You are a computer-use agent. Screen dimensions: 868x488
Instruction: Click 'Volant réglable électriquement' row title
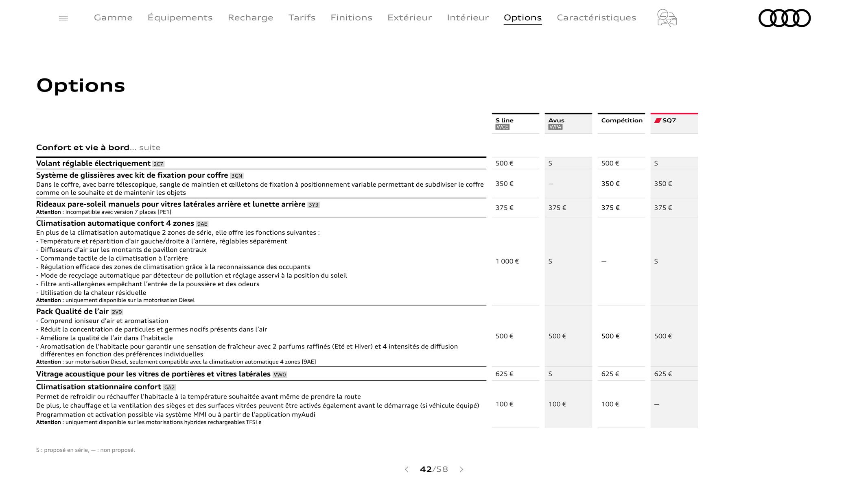pos(93,163)
